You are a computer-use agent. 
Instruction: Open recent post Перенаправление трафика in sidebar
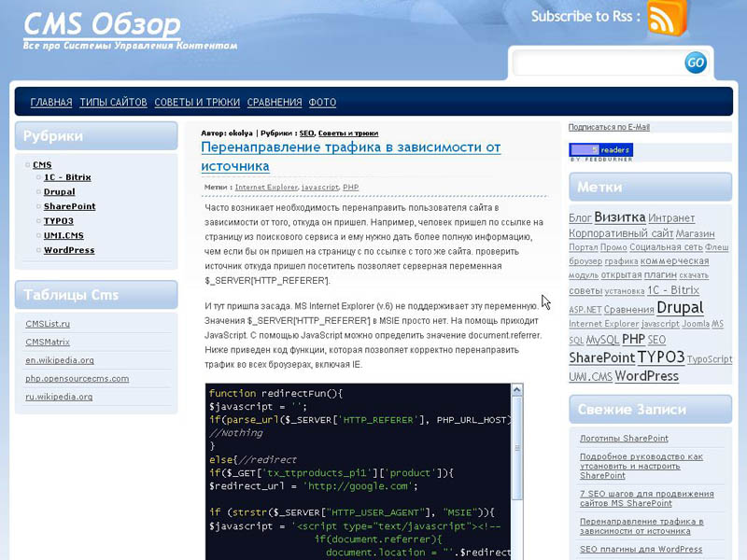[641, 526]
